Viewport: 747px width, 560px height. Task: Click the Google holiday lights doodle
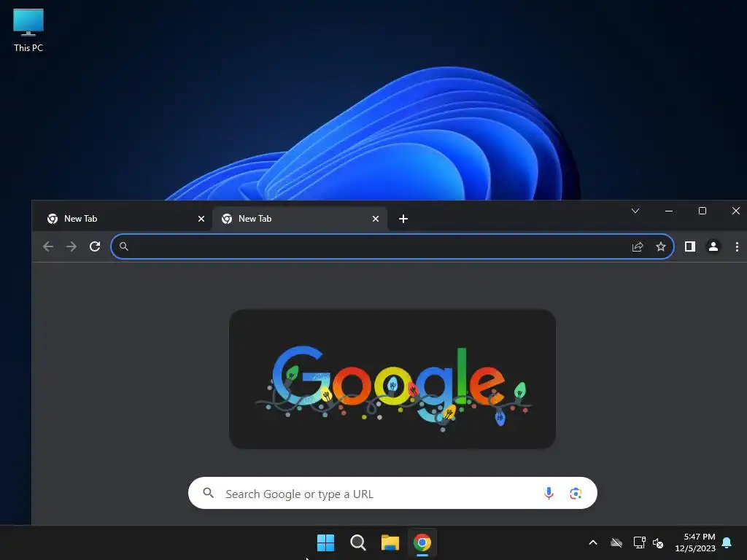tap(392, 379)
